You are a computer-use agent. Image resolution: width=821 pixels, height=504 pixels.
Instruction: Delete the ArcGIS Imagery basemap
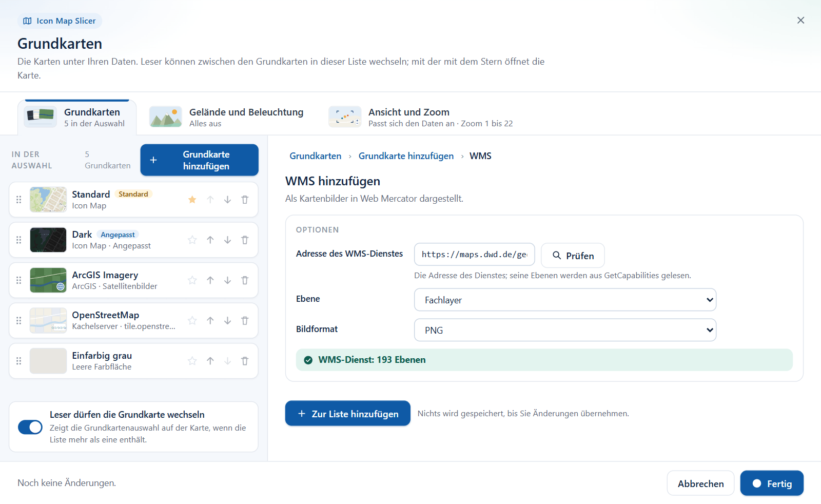click(245, 280)
